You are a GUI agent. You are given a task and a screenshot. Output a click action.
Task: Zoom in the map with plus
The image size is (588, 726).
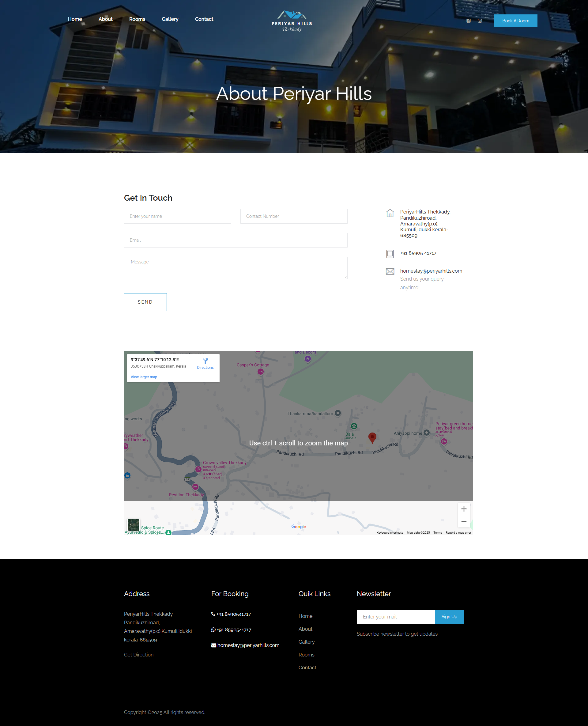(x=464, y=509)
